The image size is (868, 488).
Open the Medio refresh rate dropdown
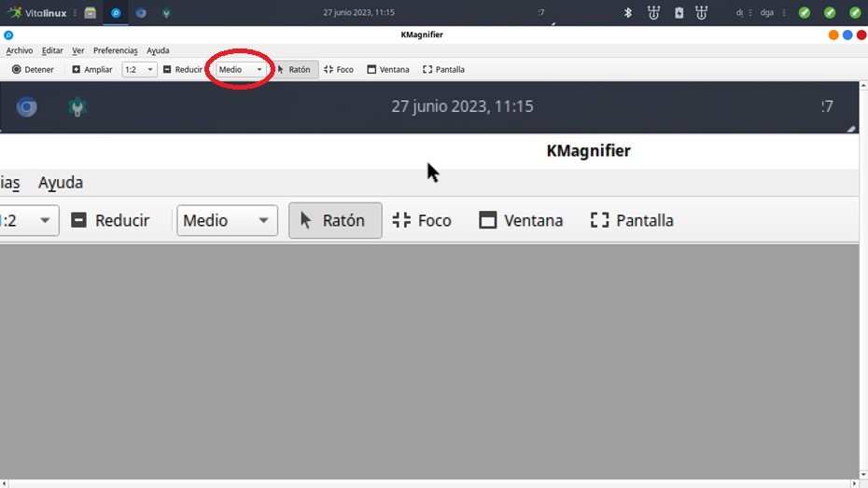pyautogui.click(x=240, y=69)
